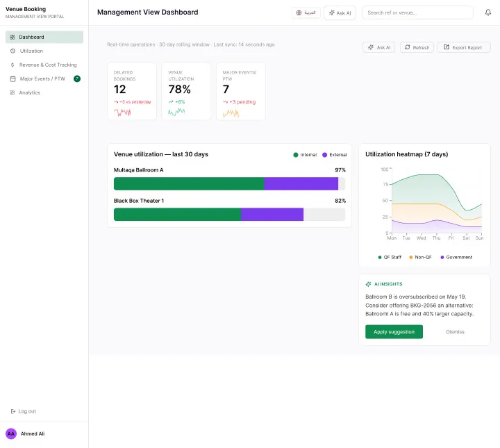The image size is (500, 448).
Task: Click purple External segment of Black Box Theater 1
Action: pos(272,215)
